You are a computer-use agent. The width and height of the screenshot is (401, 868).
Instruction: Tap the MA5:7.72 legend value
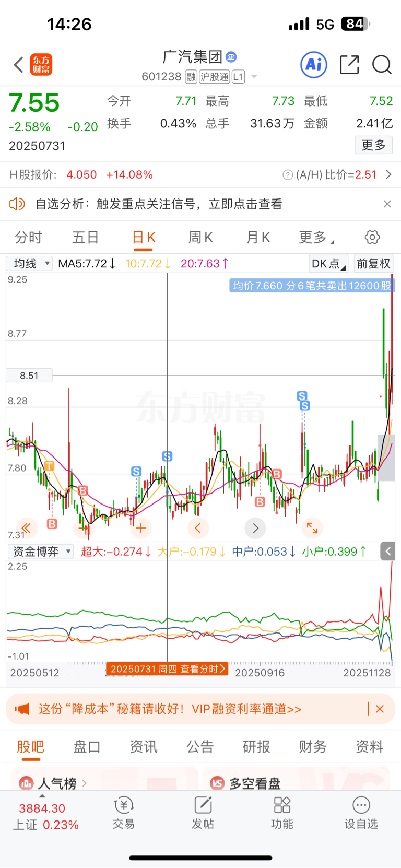click(87, 264)
